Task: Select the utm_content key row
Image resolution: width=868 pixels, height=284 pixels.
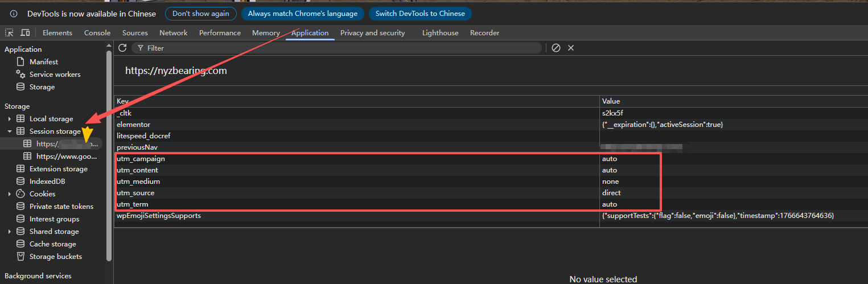Action: pyautogui.click(x=491, y=170)
